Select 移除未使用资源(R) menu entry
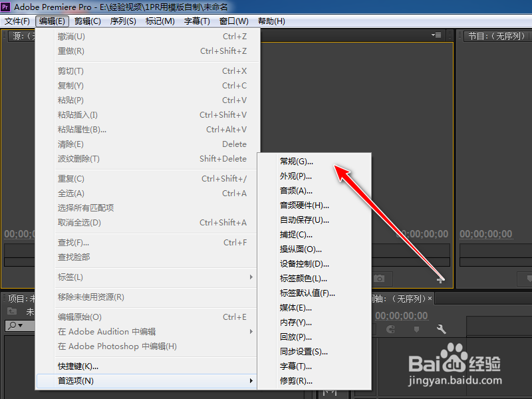 click(x=146, y=297)
